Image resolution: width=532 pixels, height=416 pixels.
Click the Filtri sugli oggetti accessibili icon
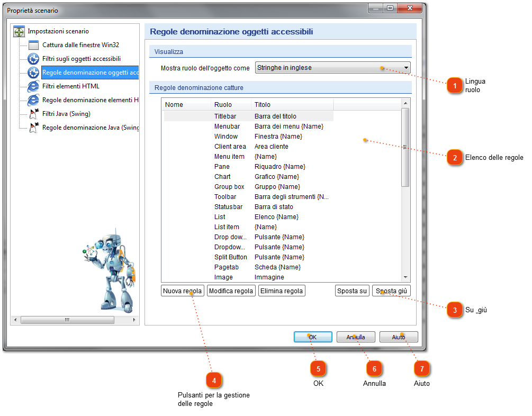tap(33, 59)
